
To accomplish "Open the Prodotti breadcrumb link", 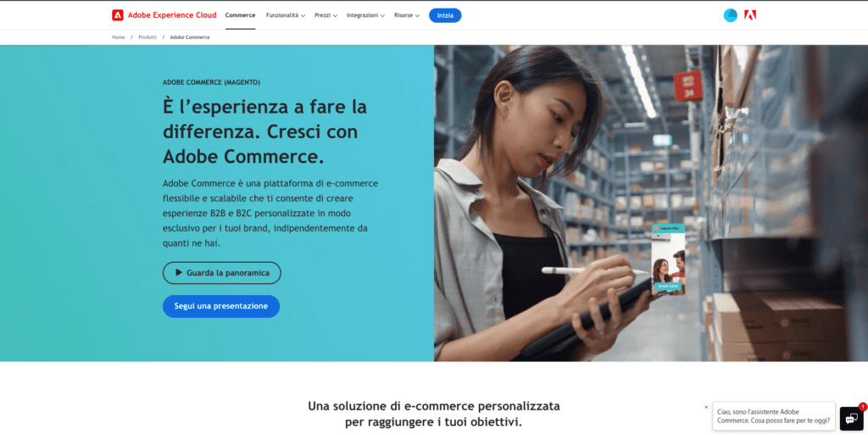I will (147, 37).
